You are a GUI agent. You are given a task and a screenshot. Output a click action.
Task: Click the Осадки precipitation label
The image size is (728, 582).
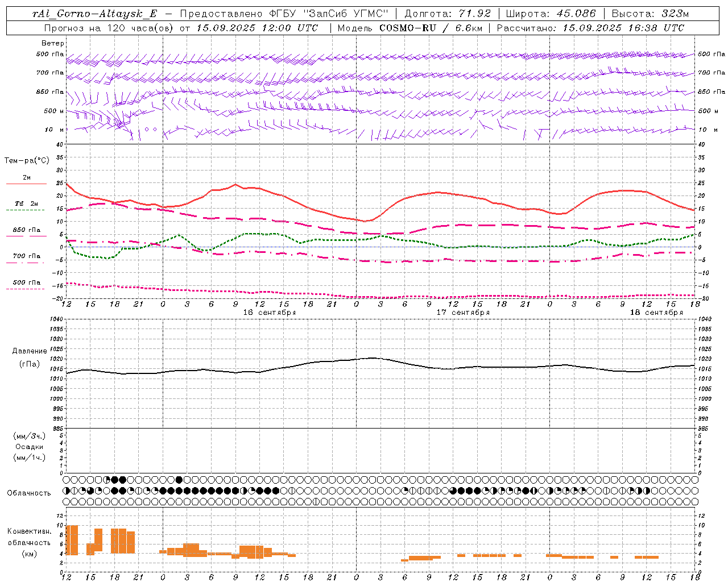[x=30, y=447]
